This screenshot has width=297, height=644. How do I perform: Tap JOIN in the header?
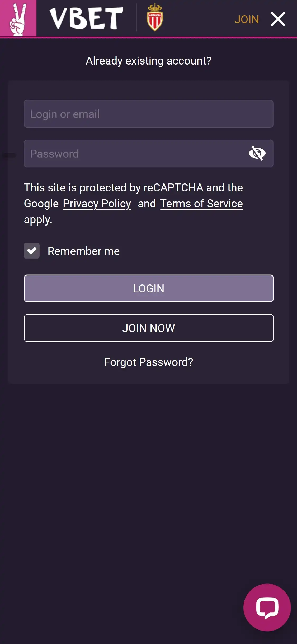[247, 19]
